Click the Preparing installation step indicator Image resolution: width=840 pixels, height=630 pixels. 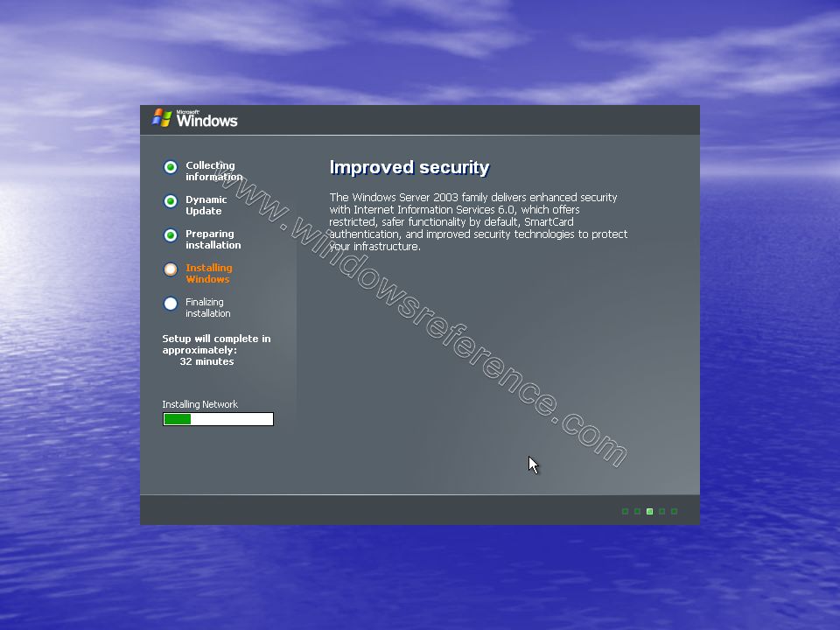(171, 235)
